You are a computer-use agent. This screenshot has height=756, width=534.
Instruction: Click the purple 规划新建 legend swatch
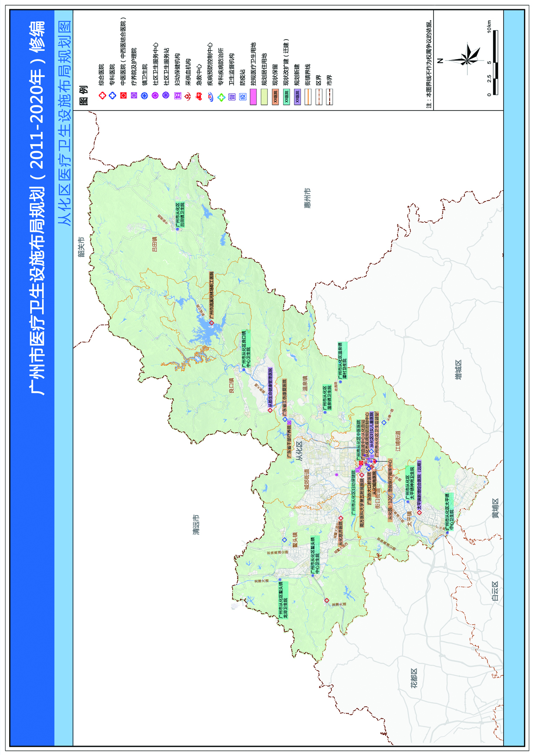pyautogui.click(x=297, y=97)
